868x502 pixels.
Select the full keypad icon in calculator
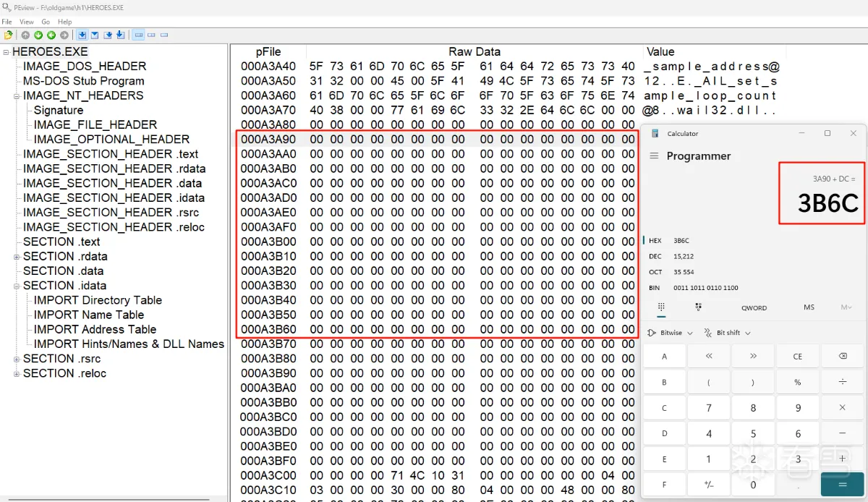660,307
